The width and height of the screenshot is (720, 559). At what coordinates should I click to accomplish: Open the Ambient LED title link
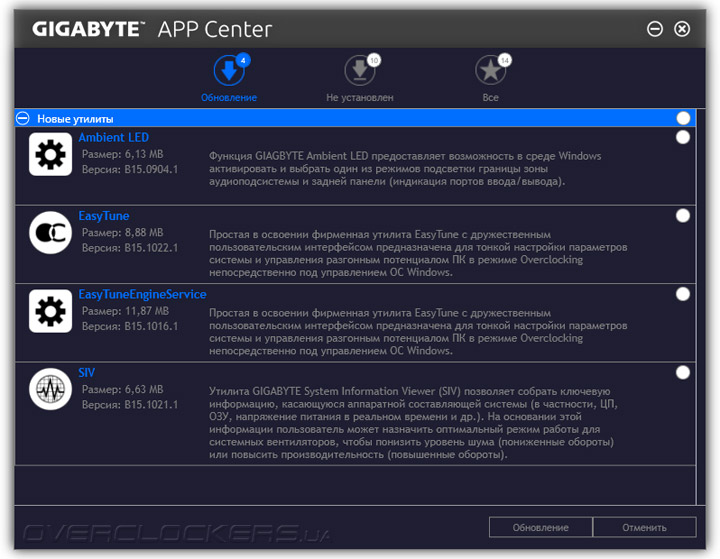[x=113, y=137]
